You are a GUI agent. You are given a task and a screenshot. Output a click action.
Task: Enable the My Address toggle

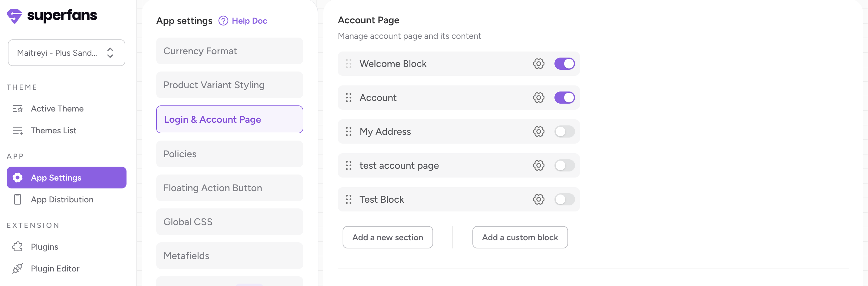pos(564,131)
